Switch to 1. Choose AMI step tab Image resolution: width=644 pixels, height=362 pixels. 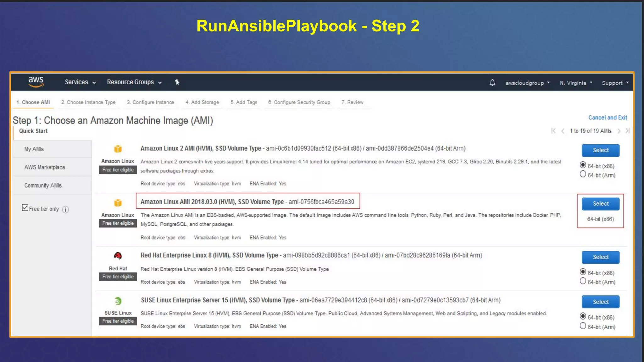click(33, 102)
